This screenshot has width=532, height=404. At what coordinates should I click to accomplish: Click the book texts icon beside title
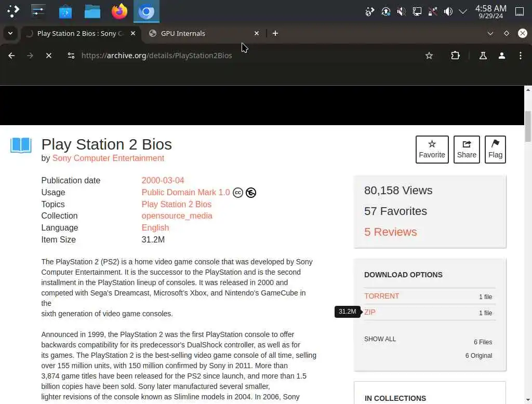[x=21, y=145]
